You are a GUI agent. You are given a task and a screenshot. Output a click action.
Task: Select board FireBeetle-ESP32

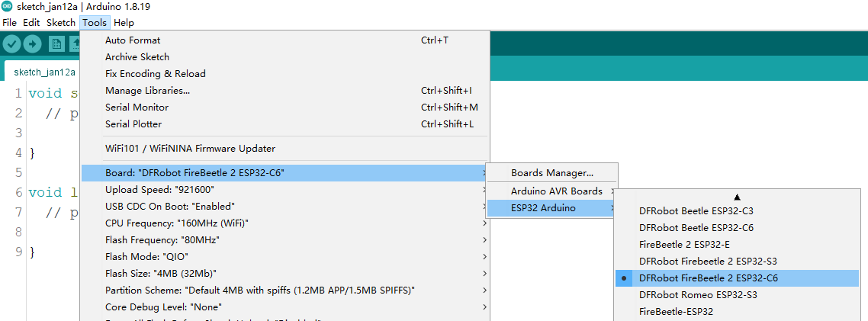tap(737, 312)
